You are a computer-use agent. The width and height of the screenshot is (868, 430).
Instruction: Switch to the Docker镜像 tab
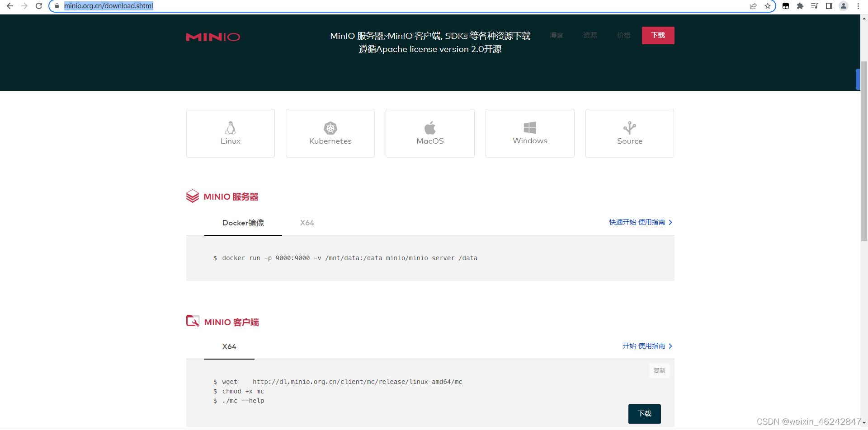[x=243, y=223]
